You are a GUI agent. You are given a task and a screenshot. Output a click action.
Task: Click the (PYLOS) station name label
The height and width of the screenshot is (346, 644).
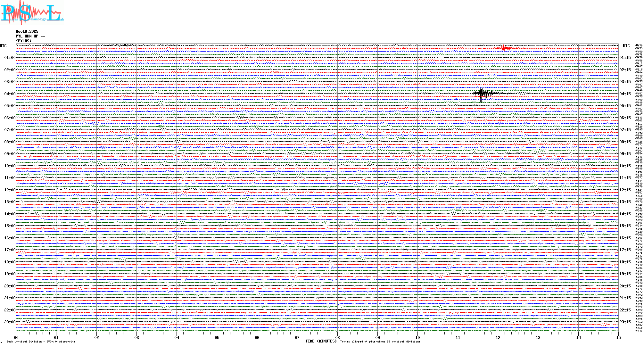(x=24, y=41)
